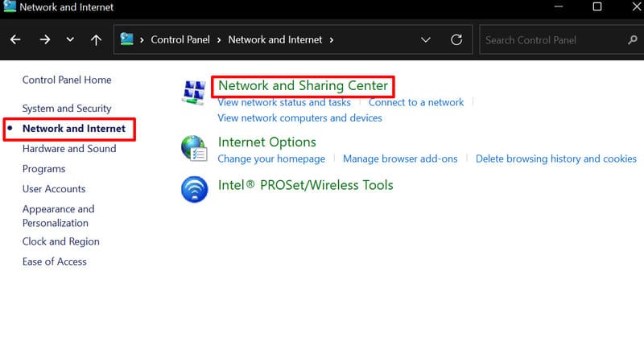The width and height of the screenshot is (644, 350).
Task: Click the address bar Control Panel icon
Action: click(x=127, y=39)
